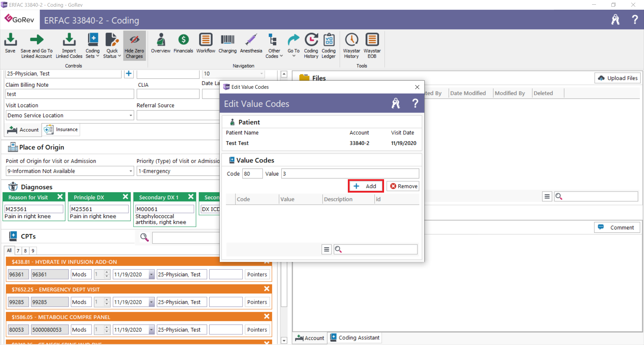Click scroll-down arrow of coding panel scrollbar
Viewport: 644px width, 345px height.
point(284,340)
